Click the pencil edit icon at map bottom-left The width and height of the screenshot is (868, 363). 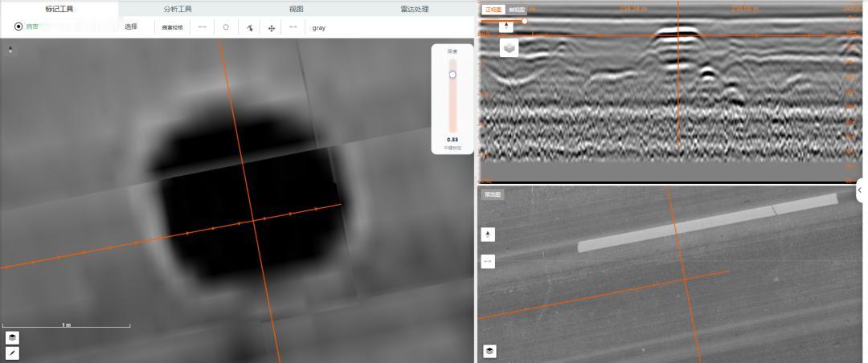pos(12,353)
